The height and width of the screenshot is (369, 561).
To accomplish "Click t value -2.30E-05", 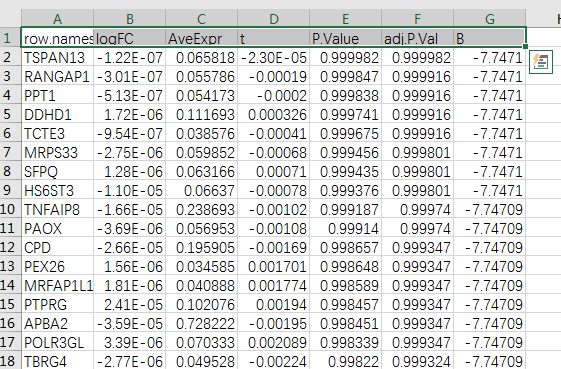I will pyautogui.click(x=274, y=57).
